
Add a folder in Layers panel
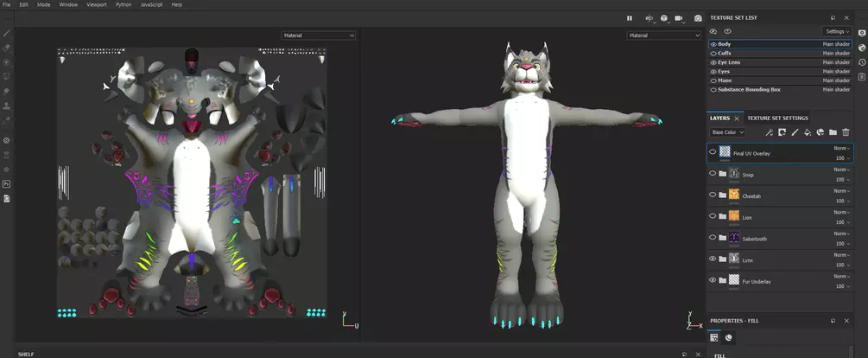click(x=833, y=132)
